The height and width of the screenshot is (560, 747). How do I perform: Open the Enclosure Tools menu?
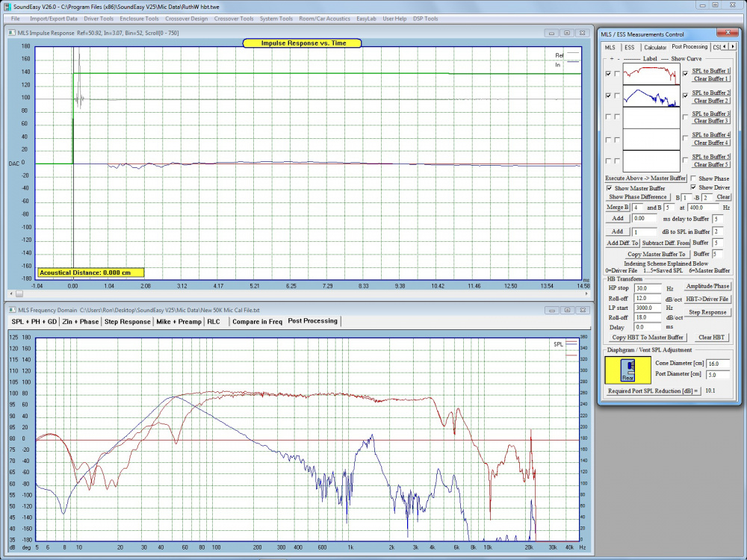(x=139, y=19)
